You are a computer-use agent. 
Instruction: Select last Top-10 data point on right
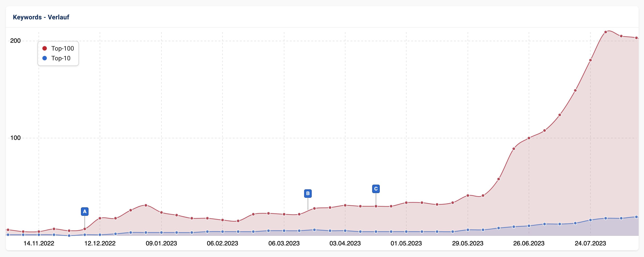click(636, 217)
